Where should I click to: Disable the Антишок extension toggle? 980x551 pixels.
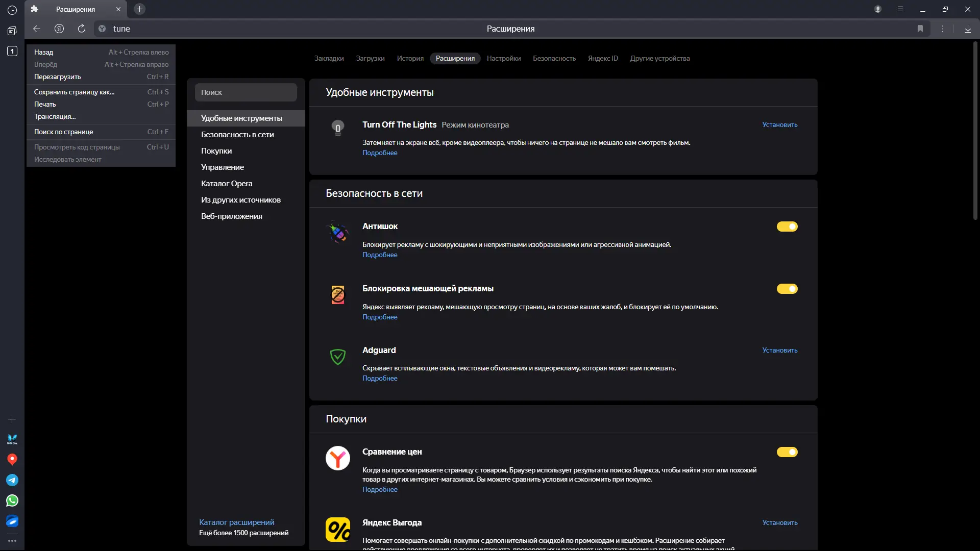[787, 227]
